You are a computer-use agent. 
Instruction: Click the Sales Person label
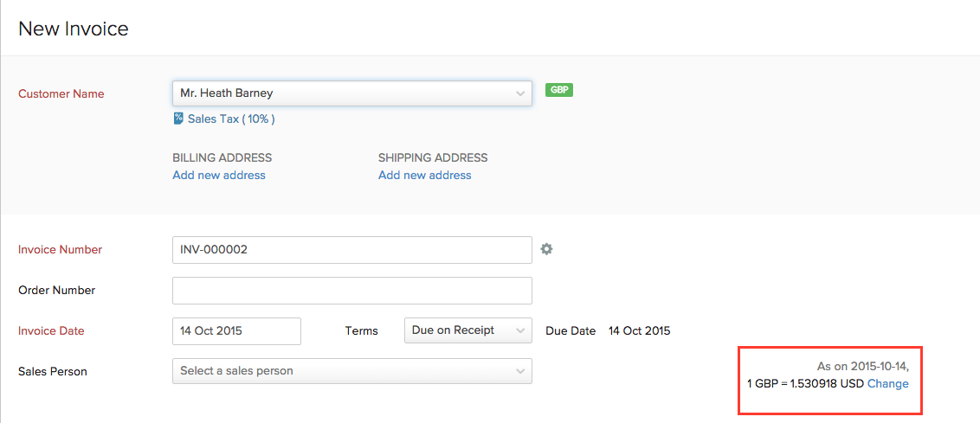click(53, 371)
